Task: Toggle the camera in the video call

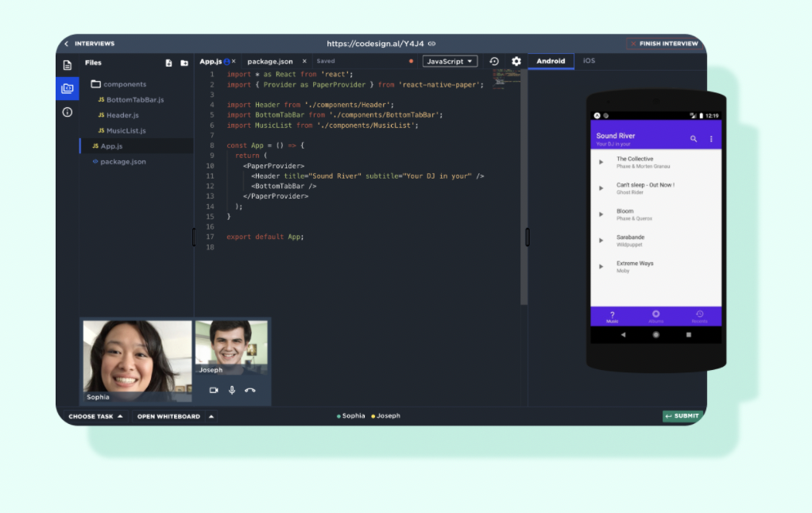Action: point(214,391)
